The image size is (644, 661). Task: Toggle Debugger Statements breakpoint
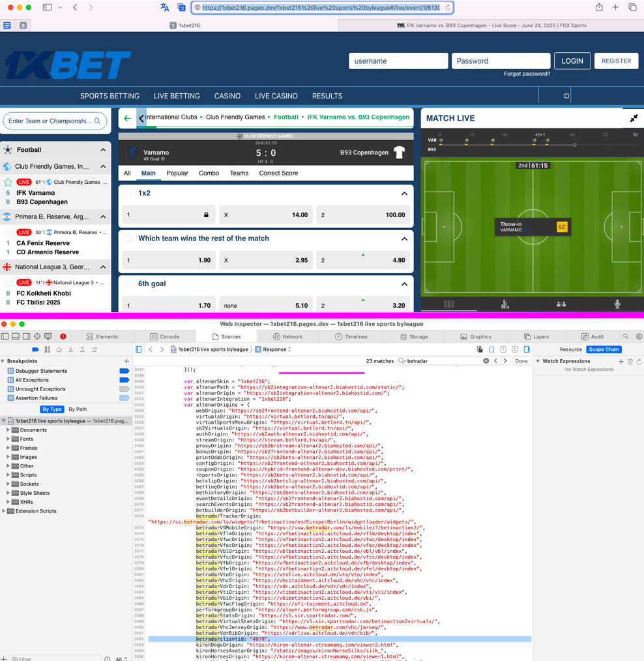pyautogui.click(x=124, y=371)
